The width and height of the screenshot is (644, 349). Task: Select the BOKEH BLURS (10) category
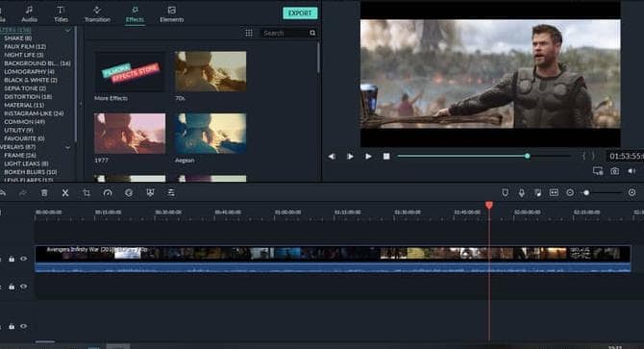pyautogui.click(x=31, y=172)
